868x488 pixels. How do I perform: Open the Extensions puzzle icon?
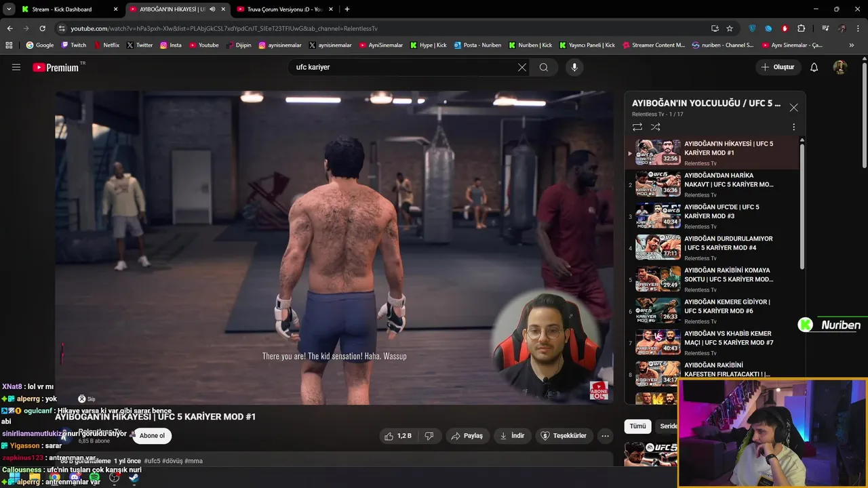point(801,28)
